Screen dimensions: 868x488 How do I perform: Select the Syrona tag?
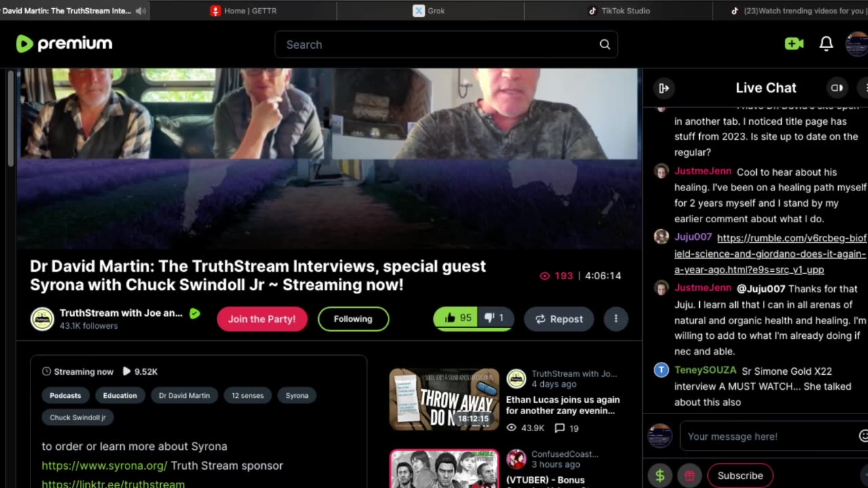coord(297,396)
